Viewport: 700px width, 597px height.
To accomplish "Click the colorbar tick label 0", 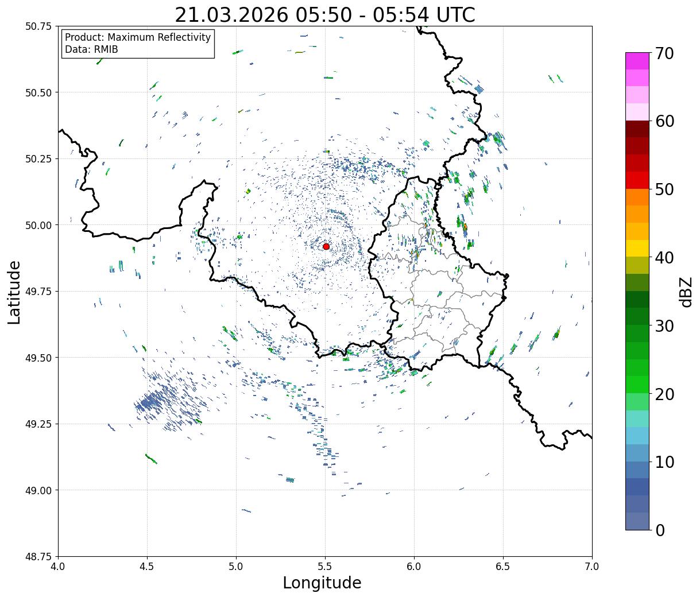I will point(660,530).
